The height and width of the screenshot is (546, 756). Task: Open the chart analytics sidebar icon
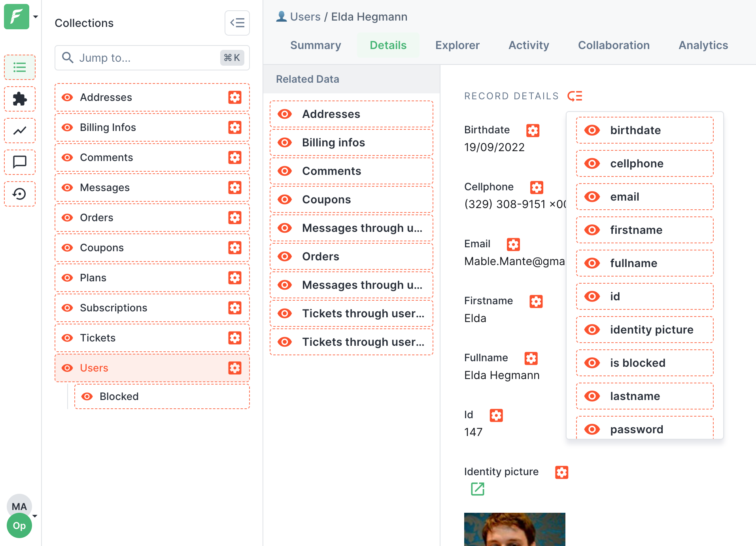tap(19, 131)
